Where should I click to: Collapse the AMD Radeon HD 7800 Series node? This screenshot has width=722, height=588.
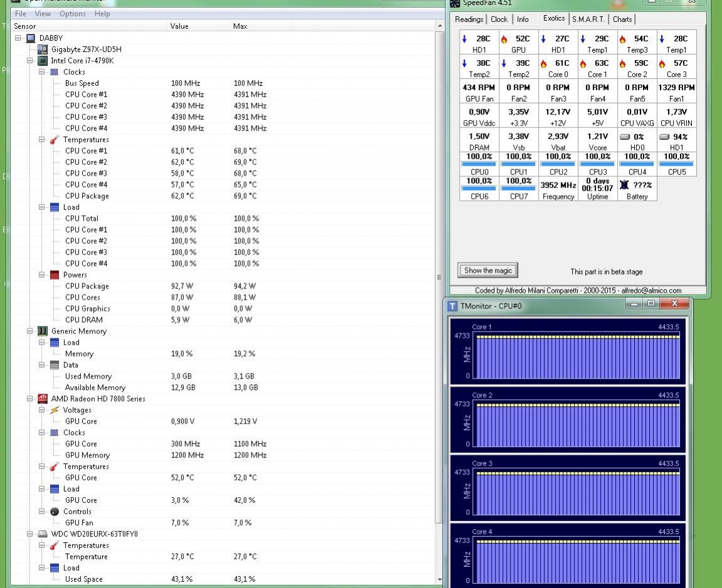click(29, 399)
